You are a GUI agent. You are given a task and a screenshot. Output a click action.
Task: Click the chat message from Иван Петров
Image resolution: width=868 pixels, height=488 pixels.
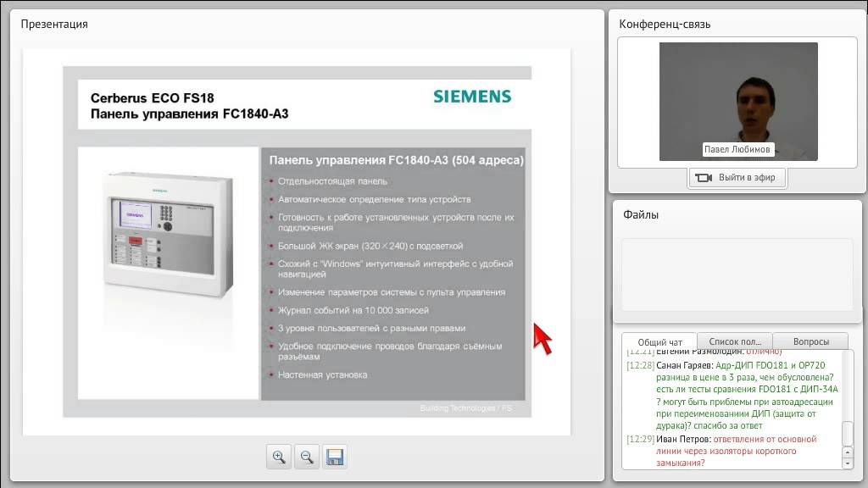[722, 451]
